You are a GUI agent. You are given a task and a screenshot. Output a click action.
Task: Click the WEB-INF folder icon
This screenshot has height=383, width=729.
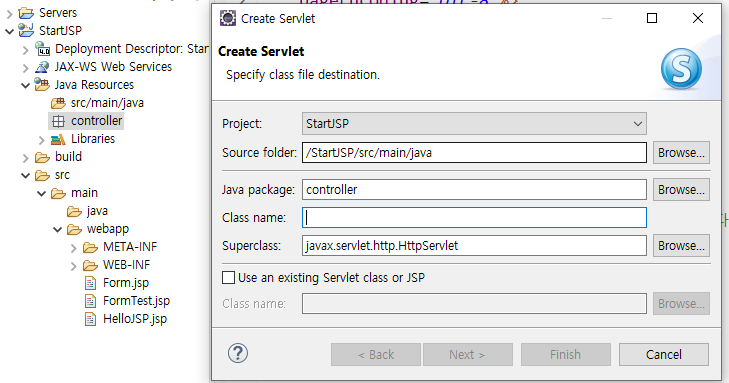90,265
